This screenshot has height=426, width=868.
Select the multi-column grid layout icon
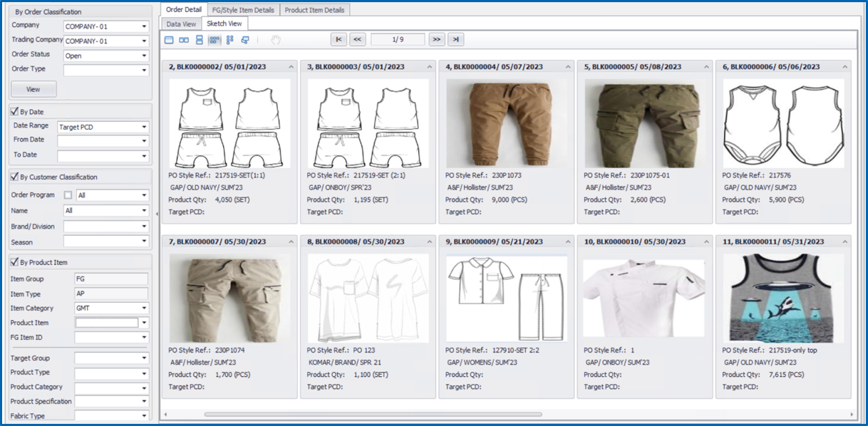214,40
